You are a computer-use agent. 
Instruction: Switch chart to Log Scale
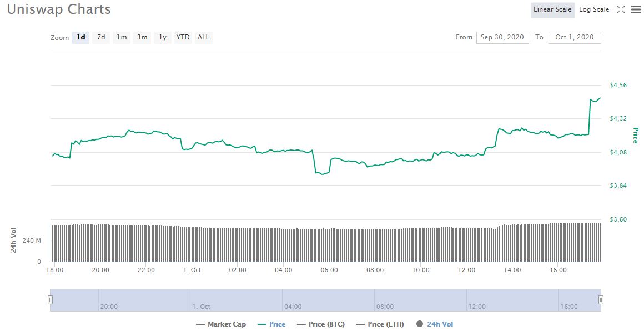[594, 9]
